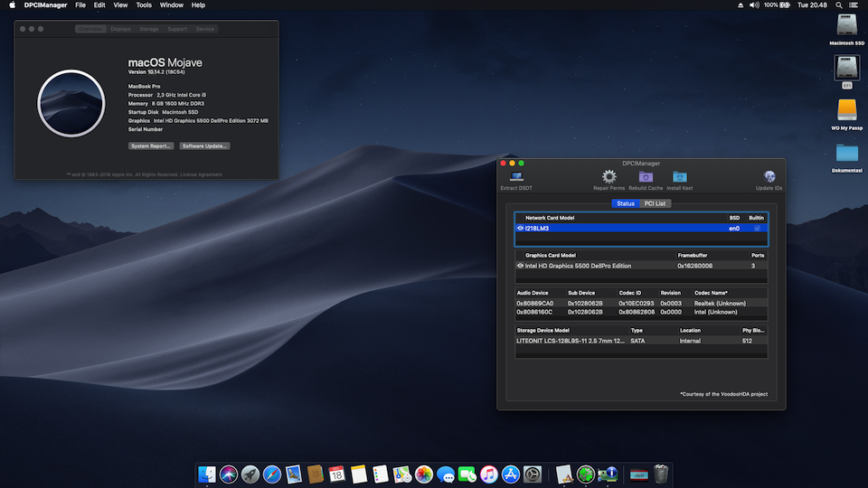This screenshot has height=488, width=868.
Task: Open the WD My Passport drive icon
Action: [x=847, y=110]
